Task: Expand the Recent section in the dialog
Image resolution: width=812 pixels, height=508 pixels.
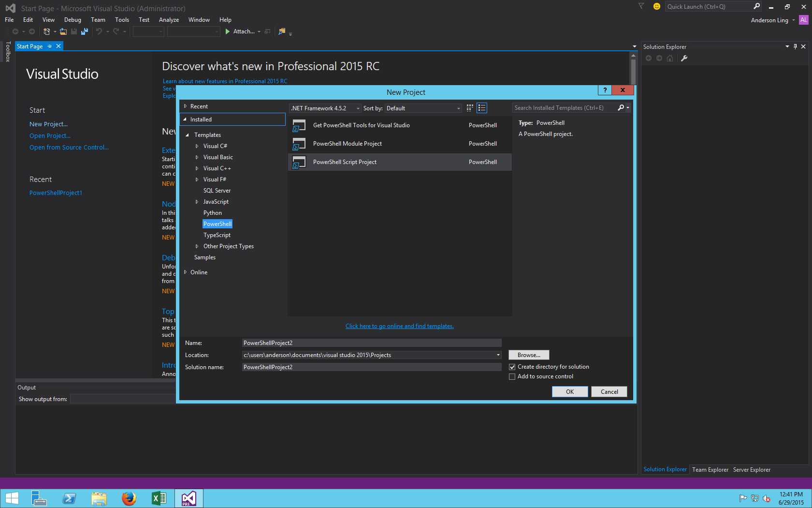Action: pos(185,106)
